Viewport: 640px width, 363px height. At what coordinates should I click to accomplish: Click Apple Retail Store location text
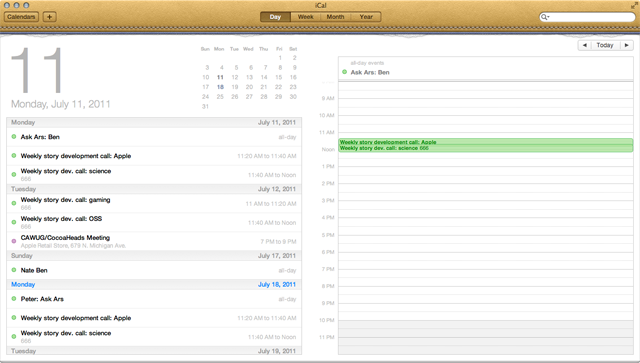73,246
